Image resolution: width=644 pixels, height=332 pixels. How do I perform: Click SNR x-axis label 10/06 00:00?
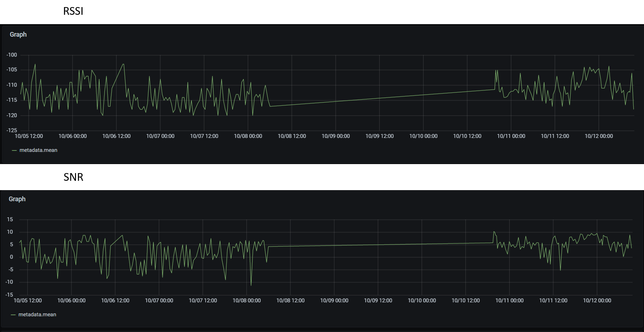pos(71,300)
